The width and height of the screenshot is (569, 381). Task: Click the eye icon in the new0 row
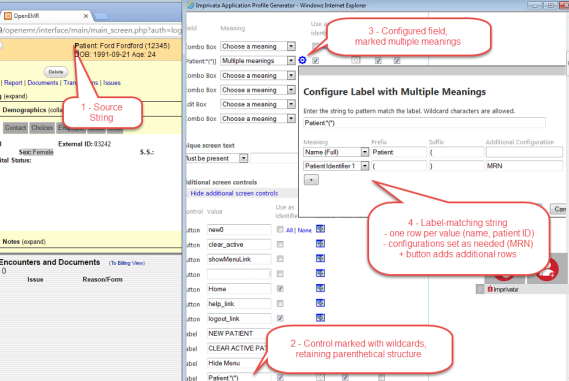tap(320, 229)
